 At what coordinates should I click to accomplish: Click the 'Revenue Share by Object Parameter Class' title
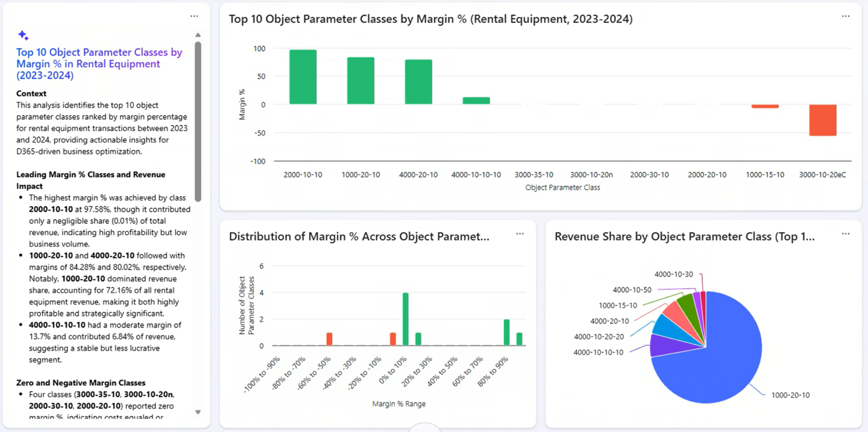click(684, 237)
